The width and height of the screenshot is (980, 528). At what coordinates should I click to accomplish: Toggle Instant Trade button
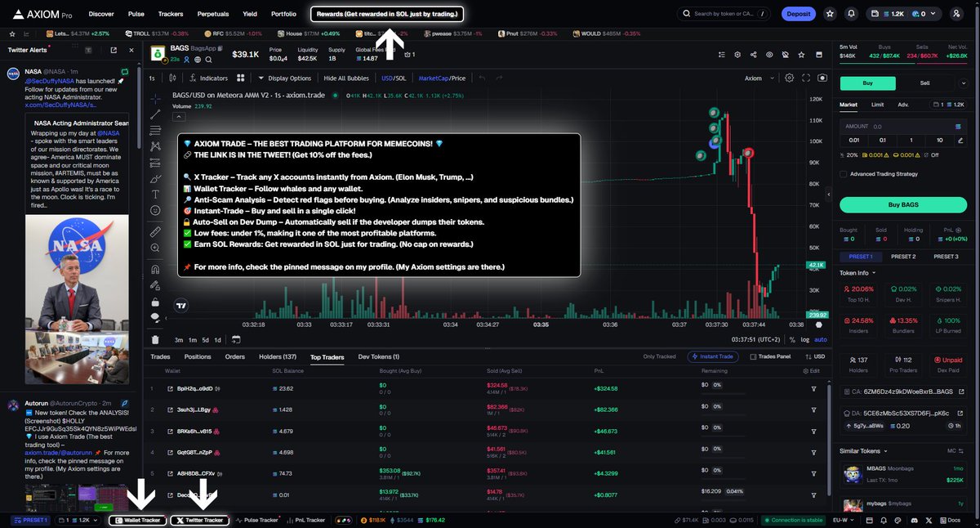pyautogui.click(x=715, y=356)
